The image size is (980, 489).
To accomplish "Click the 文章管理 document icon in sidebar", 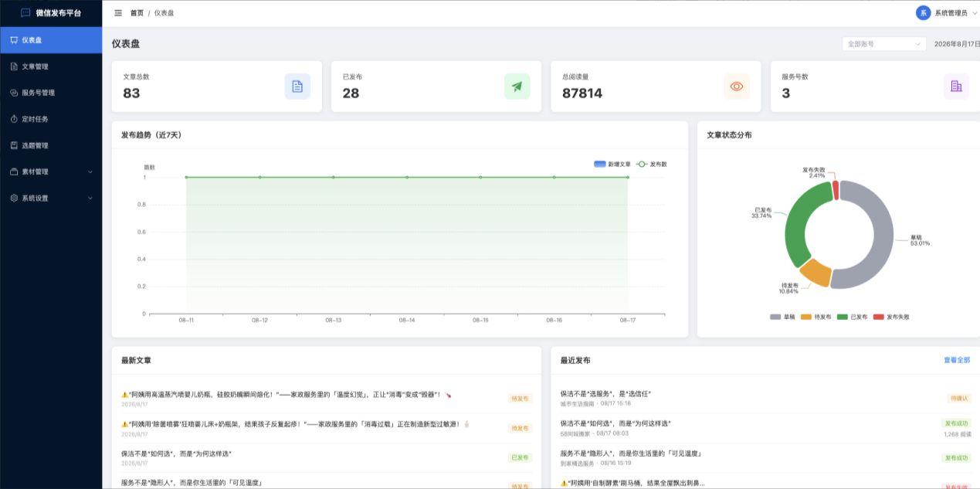I will pyautogui.click(x=14, y=66).
